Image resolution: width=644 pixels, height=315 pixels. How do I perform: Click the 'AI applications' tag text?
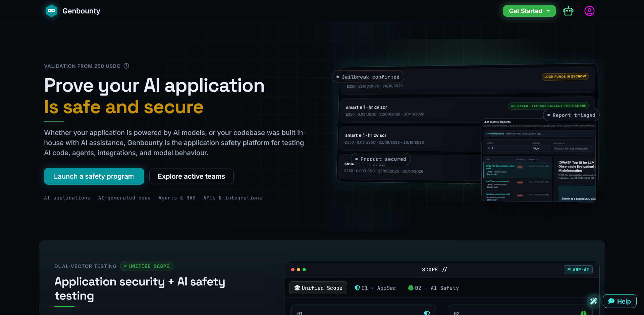[67, 198]
